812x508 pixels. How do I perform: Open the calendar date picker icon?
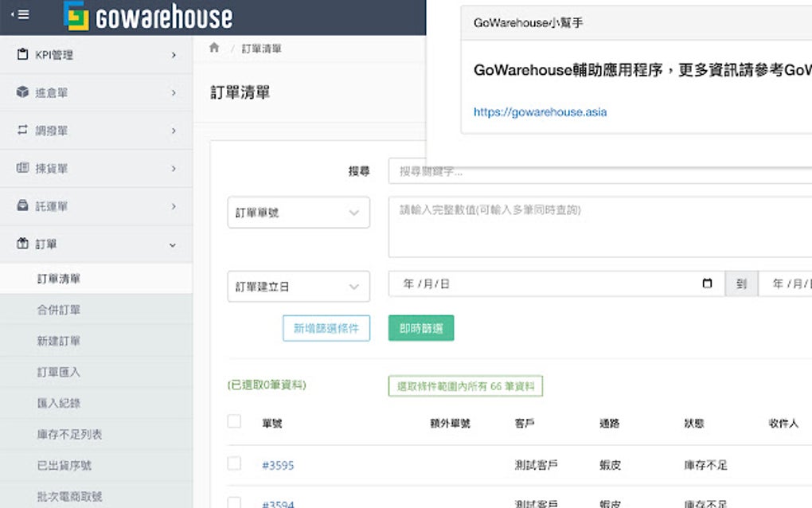[707, 283]
